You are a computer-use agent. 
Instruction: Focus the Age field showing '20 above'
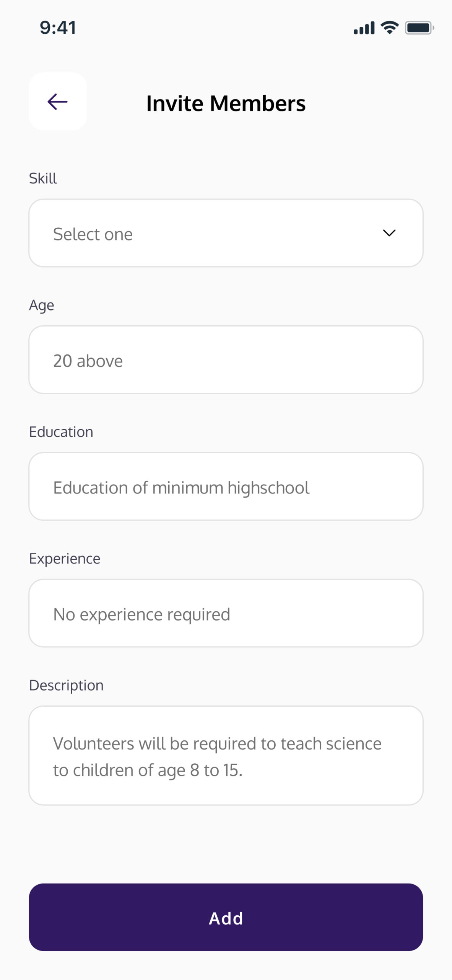[x=226, y=360]
